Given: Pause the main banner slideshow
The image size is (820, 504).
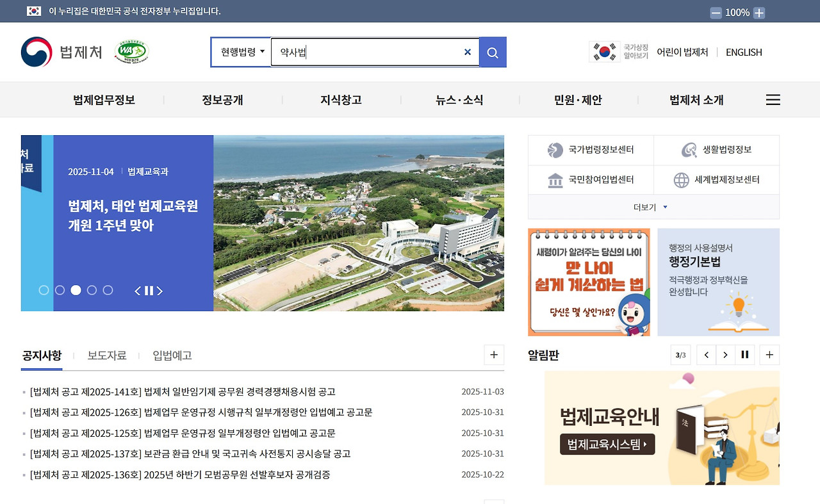Looking at the screenshot, I should [148, 290].
